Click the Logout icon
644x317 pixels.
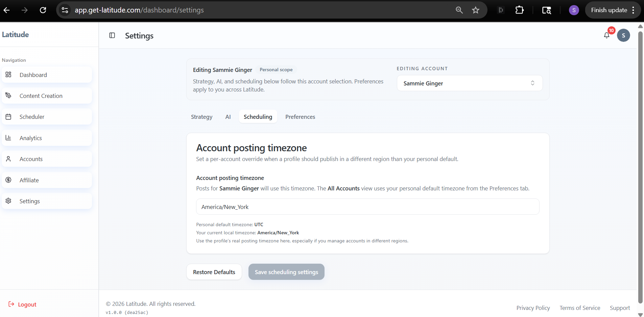coord(10,304)
